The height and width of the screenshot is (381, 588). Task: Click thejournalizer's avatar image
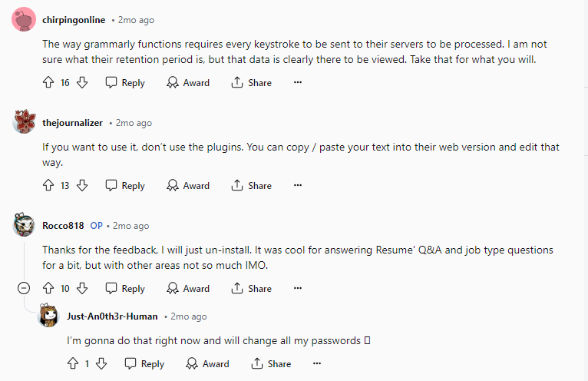(x=24, y=121)
